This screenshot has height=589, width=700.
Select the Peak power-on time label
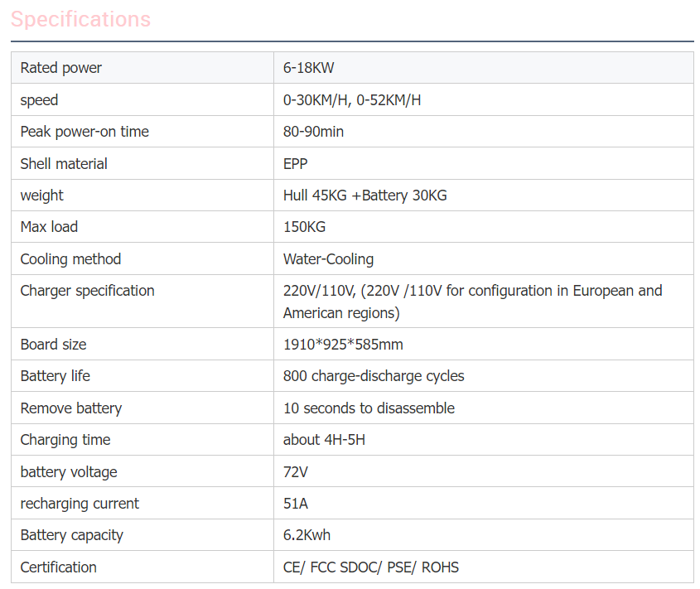tap(84, 132)
